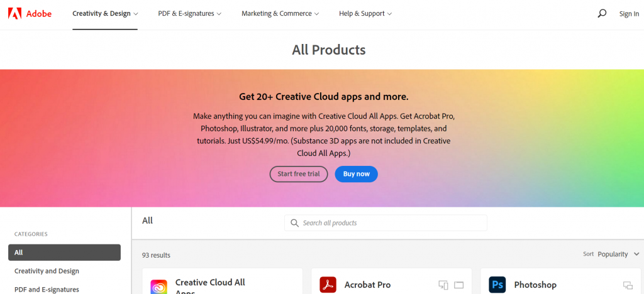Click the Buy now button

click(357, 174)
